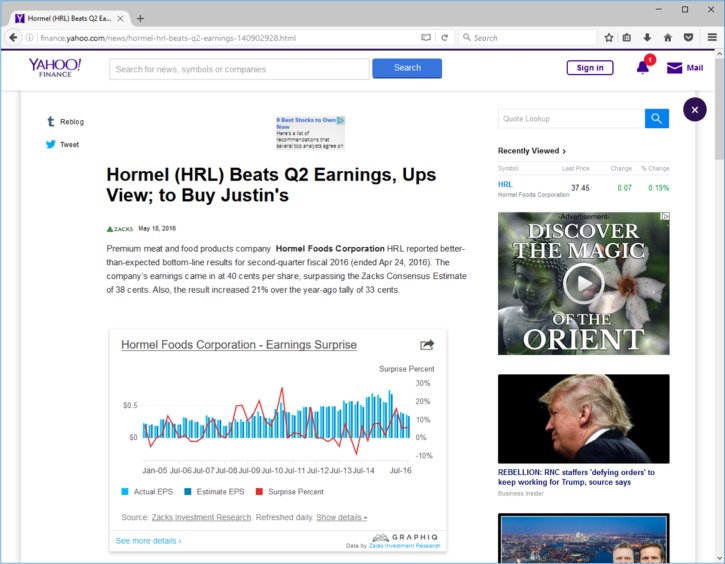Save page to Pocket icon

point(688,38)
